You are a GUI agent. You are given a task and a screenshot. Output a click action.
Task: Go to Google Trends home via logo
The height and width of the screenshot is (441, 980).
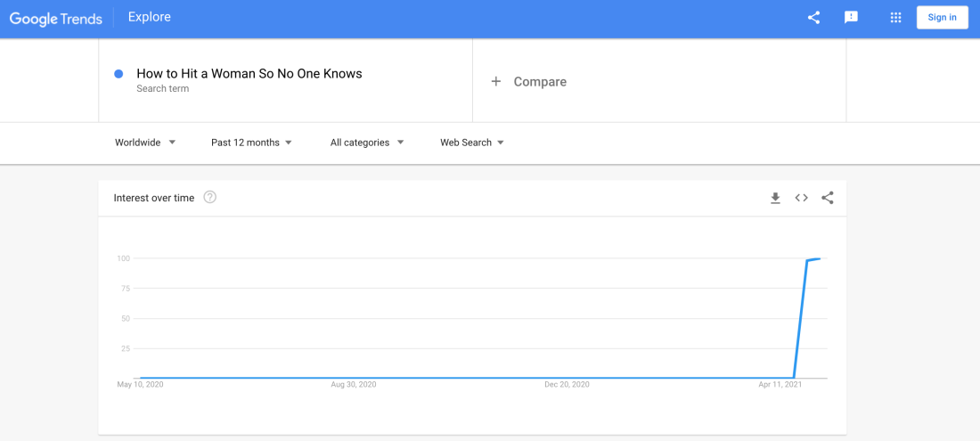55,18
